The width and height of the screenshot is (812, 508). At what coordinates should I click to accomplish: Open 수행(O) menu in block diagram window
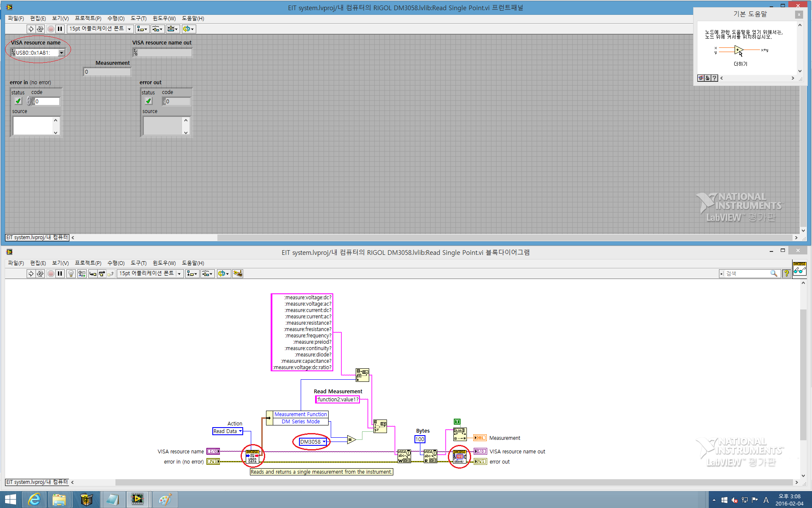tap(116, 263)
